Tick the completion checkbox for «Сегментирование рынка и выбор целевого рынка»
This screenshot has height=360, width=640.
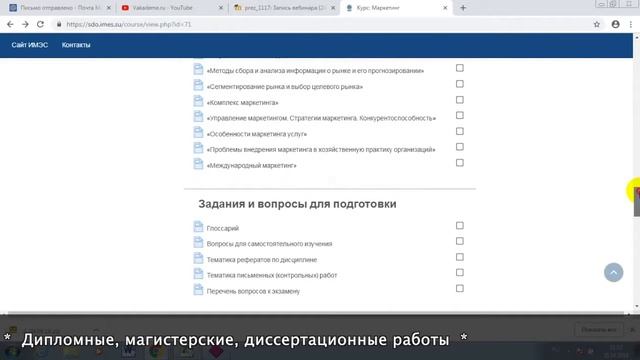click(x=460, y=84)
